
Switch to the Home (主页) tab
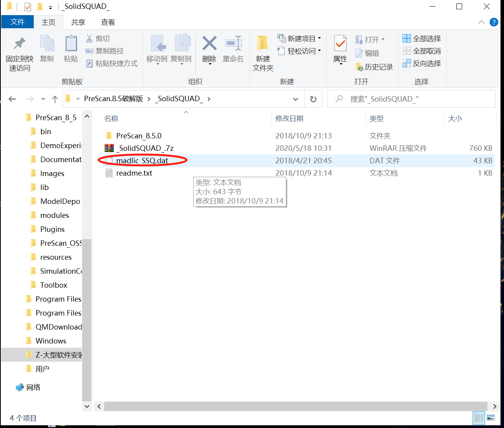click(48, 22)
